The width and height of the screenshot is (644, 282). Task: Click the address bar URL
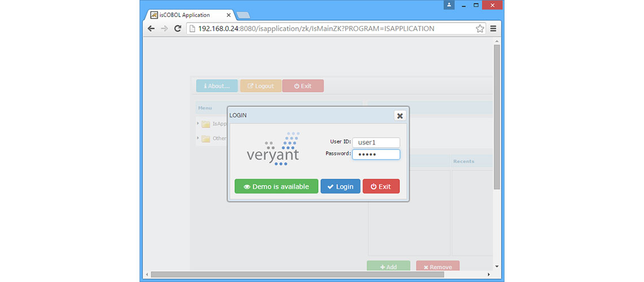pos(316,29)
